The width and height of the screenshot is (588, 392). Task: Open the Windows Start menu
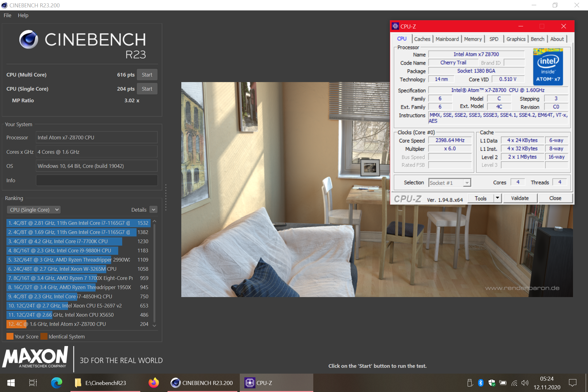coord(11,383)
